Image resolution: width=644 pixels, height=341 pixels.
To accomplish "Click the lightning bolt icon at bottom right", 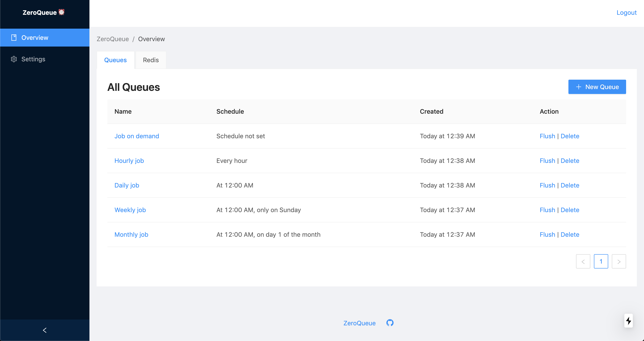I will pyautogui.click(x=628, y=320).
